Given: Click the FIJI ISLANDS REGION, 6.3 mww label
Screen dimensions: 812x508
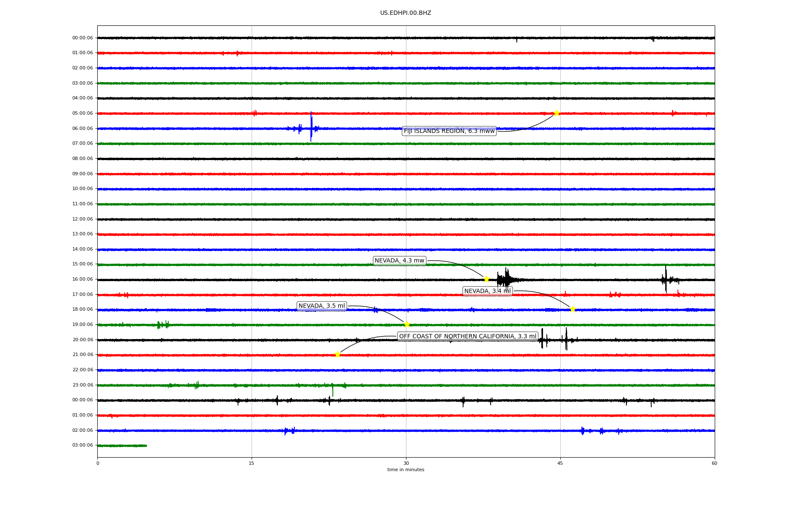Looking at the screenshot, I should [449, 131].
